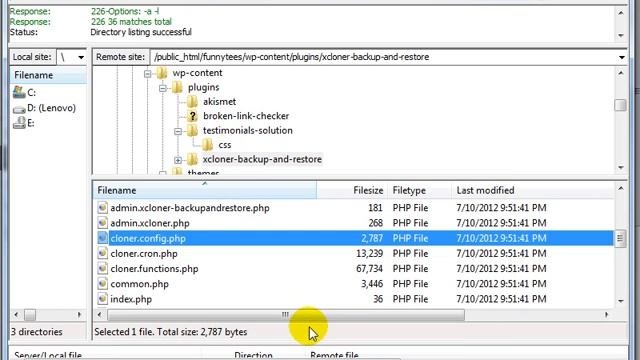Collapse the wp-content tree node
The image size is (640, 360).
pyautogui.click(x=147, y=73)
